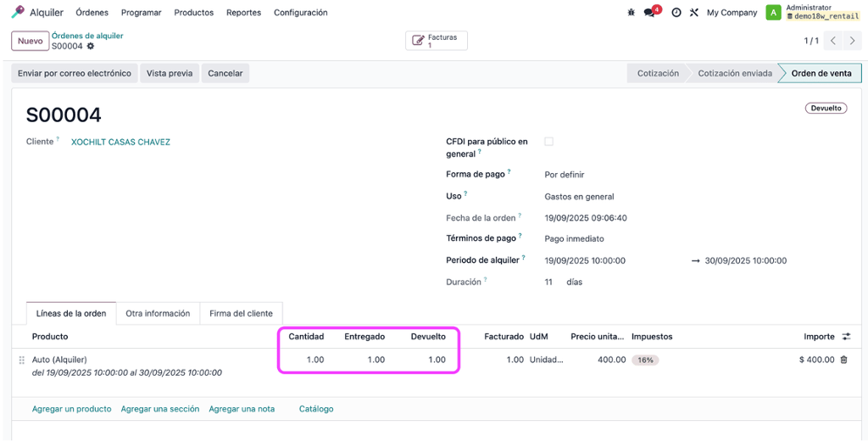Open the Facturas smart button
The image size is (868, 442).
click(437, 41)
